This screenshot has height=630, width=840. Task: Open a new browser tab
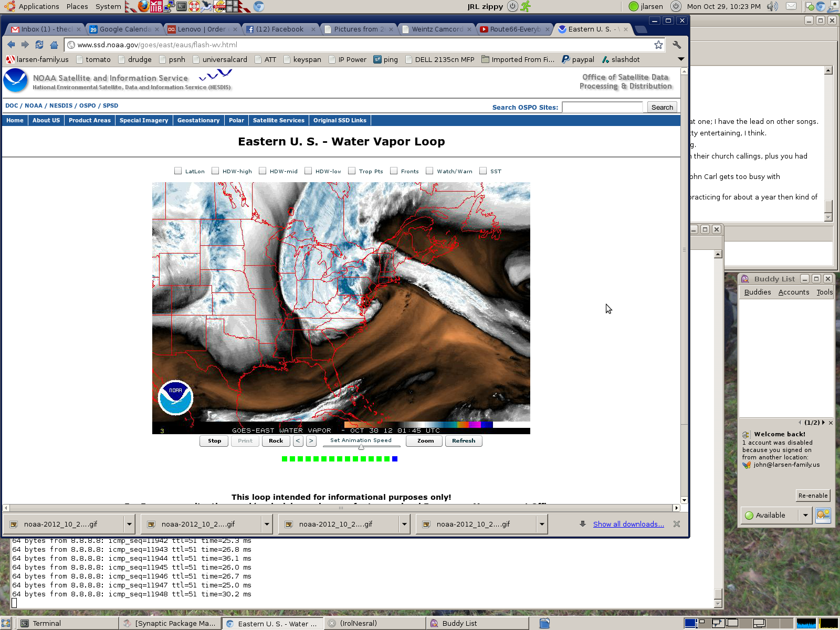point(640,29)
